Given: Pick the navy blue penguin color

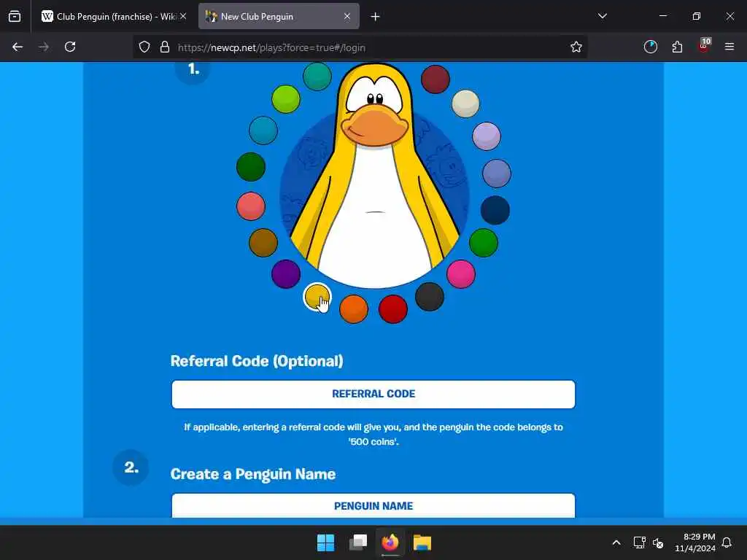Looking at the screenshot, I should (x=495, y=210).
